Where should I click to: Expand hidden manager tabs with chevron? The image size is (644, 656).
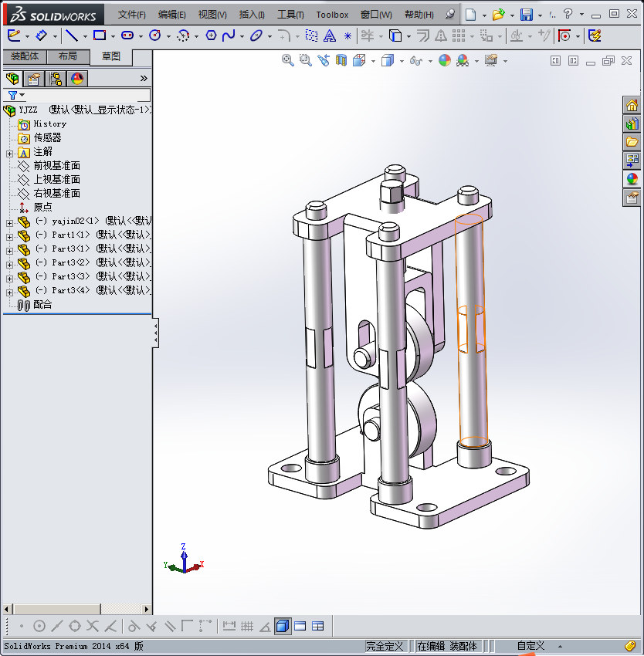[x=144, y=78]
